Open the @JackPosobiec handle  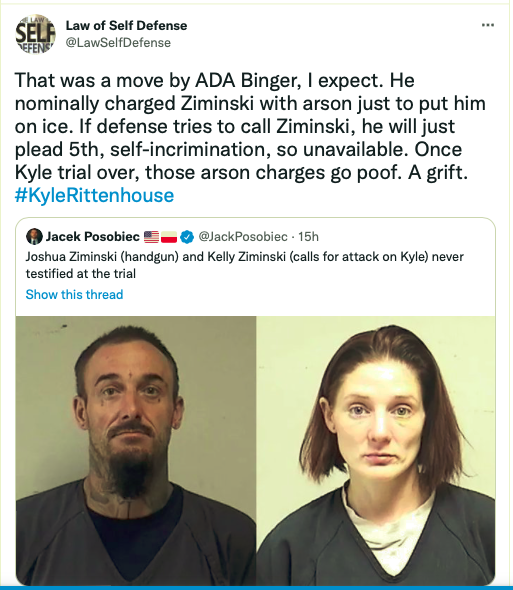[243, 237]
